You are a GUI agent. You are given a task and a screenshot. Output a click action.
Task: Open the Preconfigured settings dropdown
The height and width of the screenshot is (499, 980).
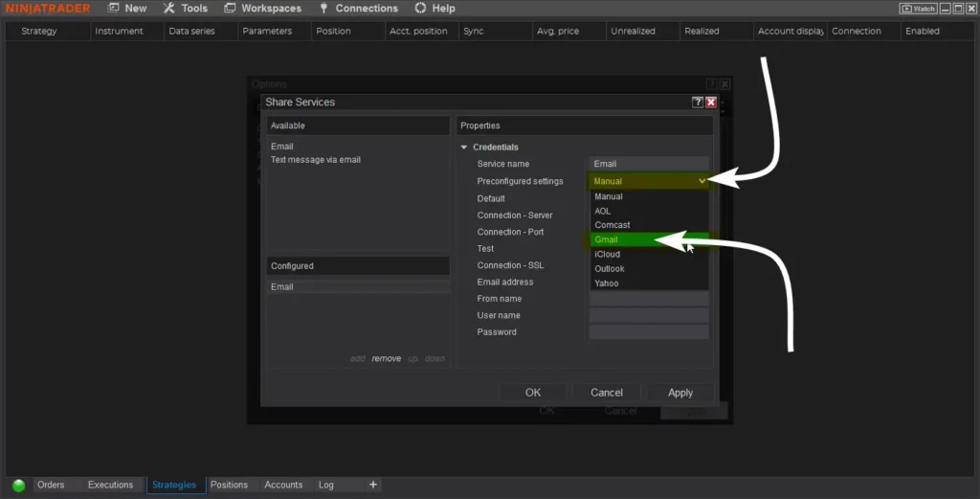coord(649,181)
